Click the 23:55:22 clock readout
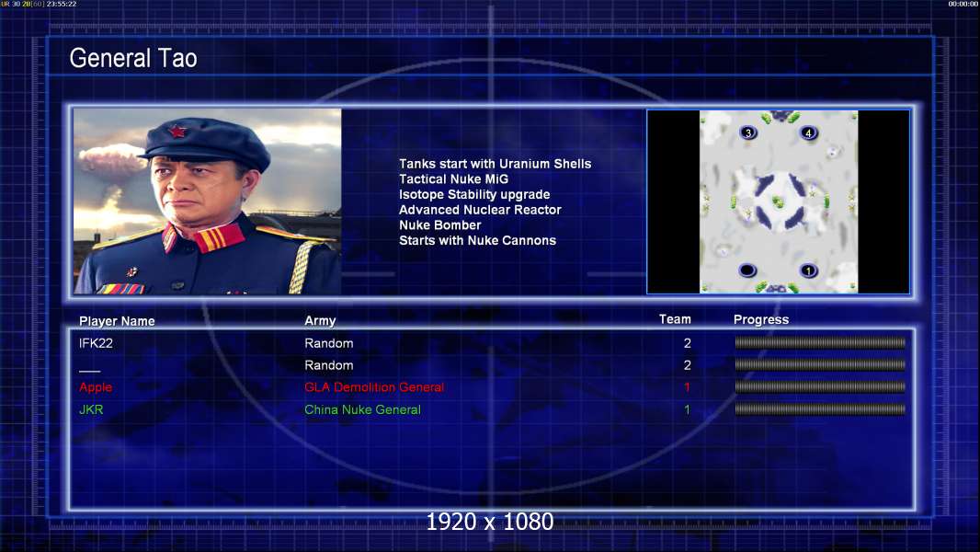Image resolution: width=980 pixels, height=552 pixels. point(62,4)
